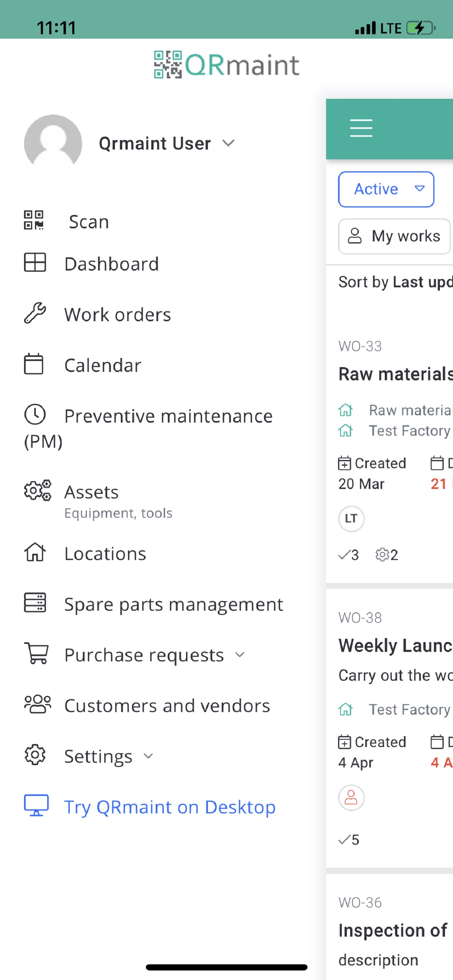Tap the checklist count 3 on WO-33

click(x=348, y=555)
